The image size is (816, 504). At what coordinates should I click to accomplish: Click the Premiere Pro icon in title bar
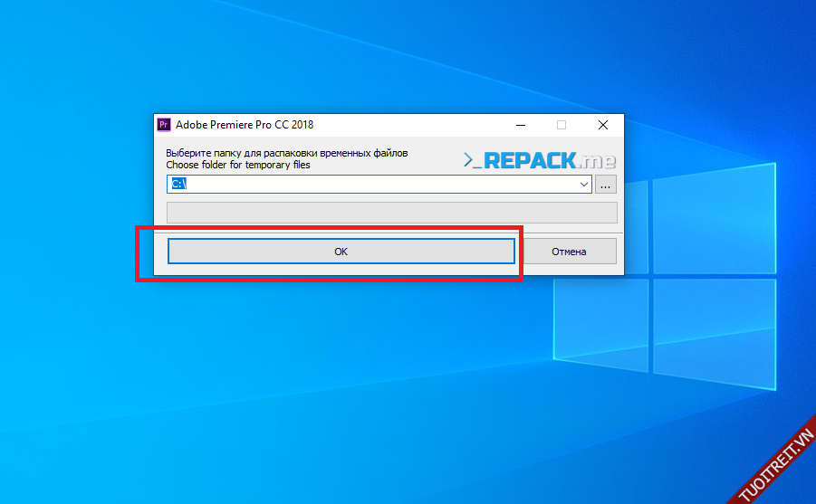point(164,125)
